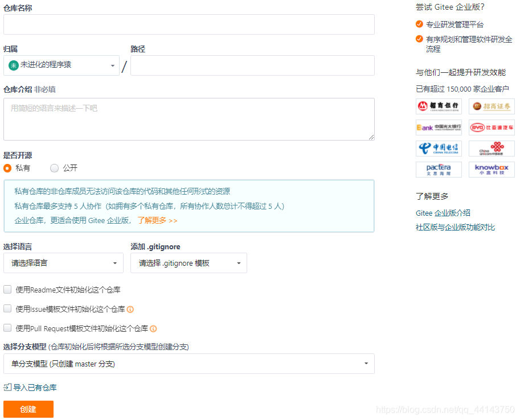Click the pactera 文思海辉 logo
Image resolution: width=520 pixels, height=420 pixels.
439,170
